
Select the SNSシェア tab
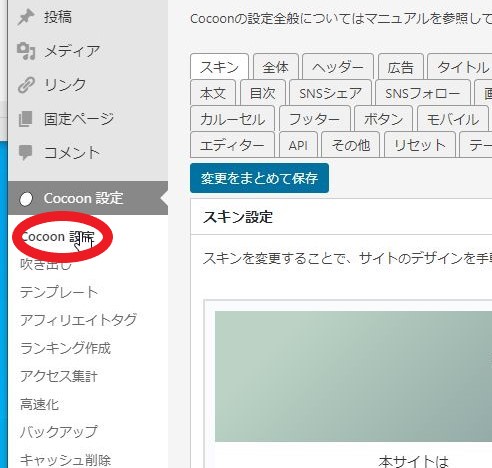tap(330, 93)
